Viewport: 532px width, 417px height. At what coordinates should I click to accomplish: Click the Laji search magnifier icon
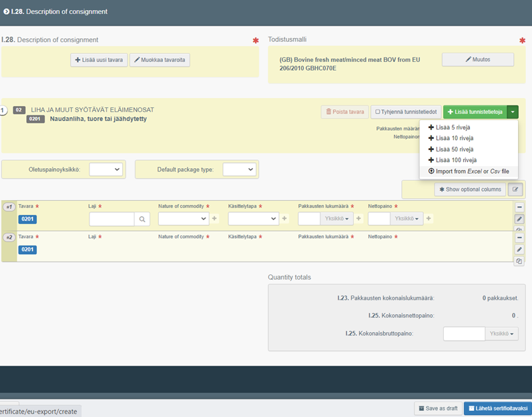[x=142, y=219]
